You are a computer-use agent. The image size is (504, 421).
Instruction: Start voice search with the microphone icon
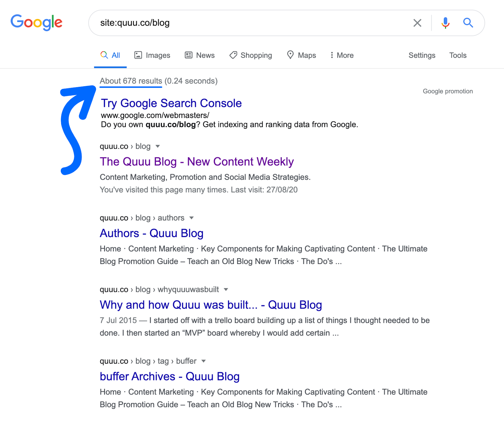point(445,23)
